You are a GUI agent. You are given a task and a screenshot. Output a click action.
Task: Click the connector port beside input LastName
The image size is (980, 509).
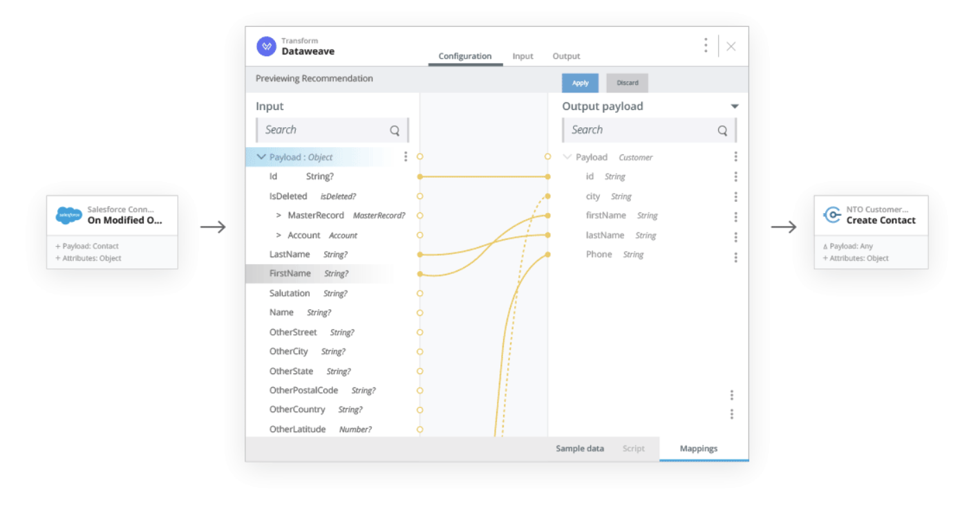coord(420,254)
